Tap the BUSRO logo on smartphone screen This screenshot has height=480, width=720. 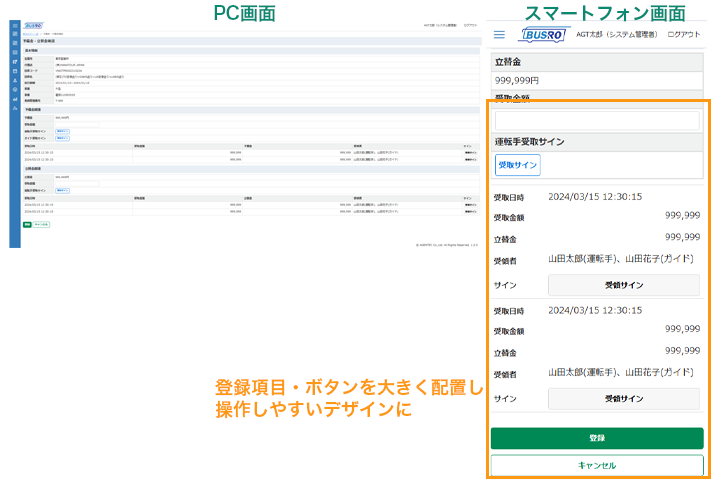(x=544, y=34)
